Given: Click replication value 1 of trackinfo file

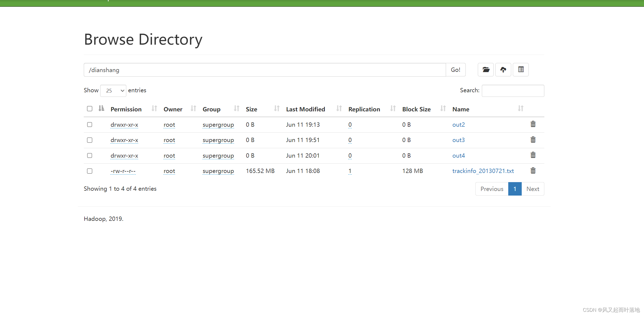Looking at the screenshot, I should (350, 171).
